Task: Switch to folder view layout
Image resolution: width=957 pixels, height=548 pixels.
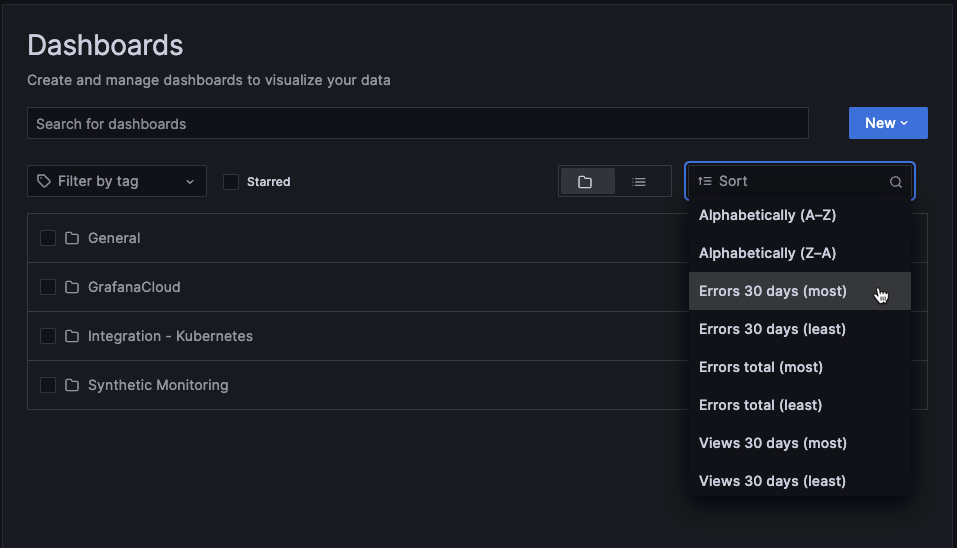Action: 585,182
